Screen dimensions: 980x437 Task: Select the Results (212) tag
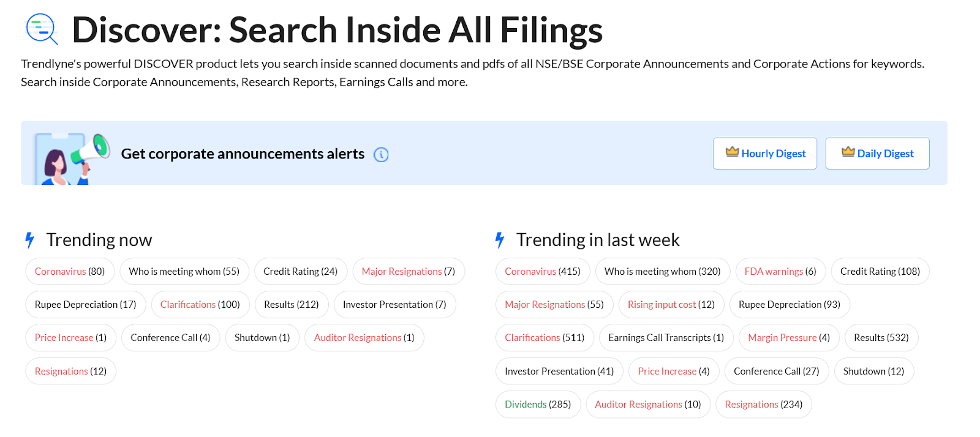pos(292,304)
